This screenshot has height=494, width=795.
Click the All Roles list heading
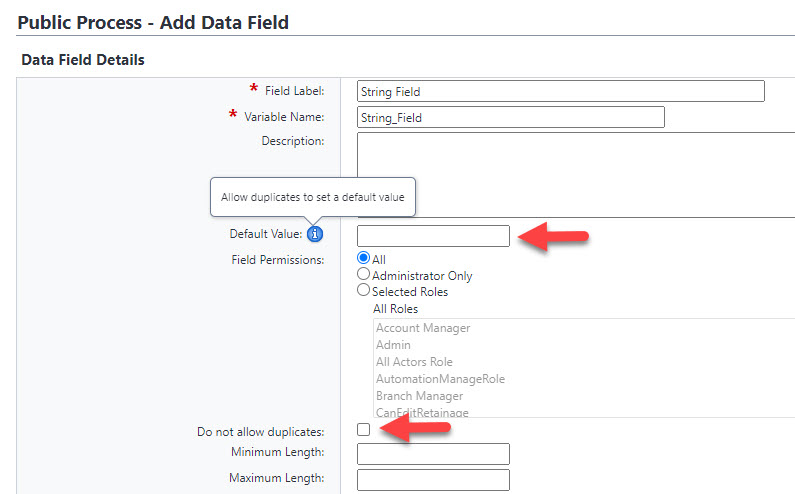click(x=395, y=309)
